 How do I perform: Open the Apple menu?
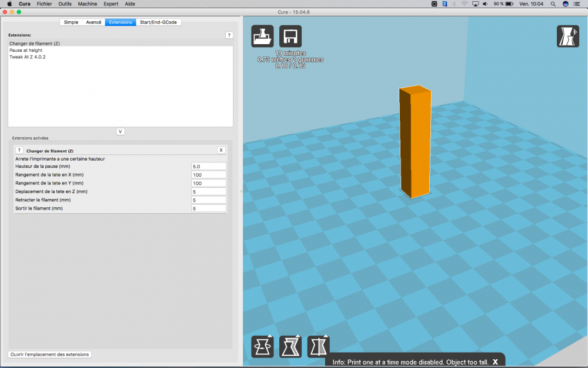9,4
